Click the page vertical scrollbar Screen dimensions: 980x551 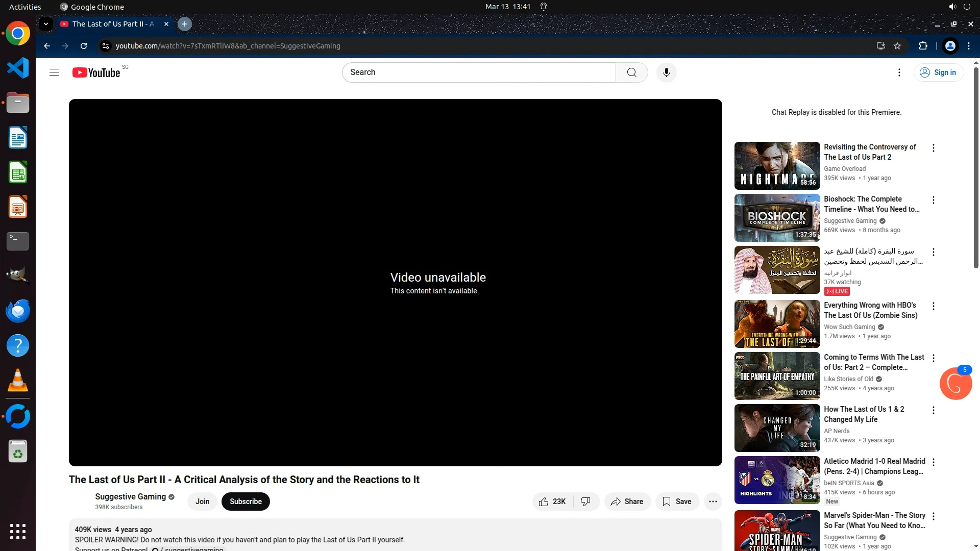(976, 168)
